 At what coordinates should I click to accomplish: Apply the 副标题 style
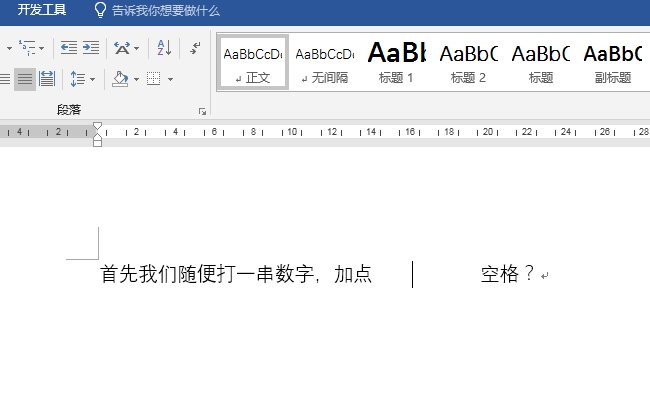[613, 62]
